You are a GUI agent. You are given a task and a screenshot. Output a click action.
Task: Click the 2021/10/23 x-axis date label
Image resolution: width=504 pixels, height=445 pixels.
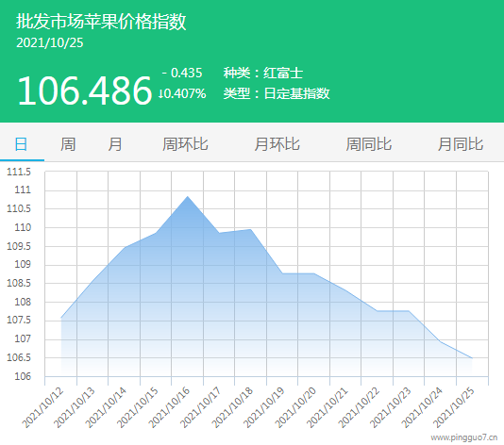[x=390, y=407]
